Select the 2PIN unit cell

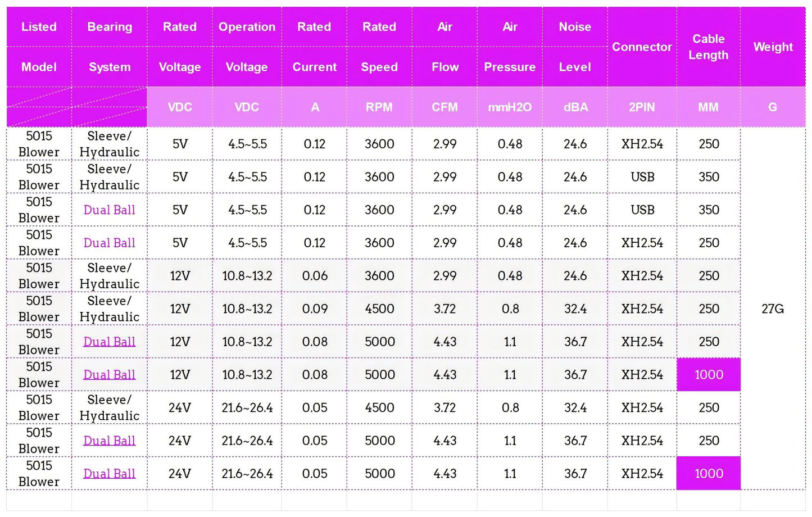coord(642,107)
